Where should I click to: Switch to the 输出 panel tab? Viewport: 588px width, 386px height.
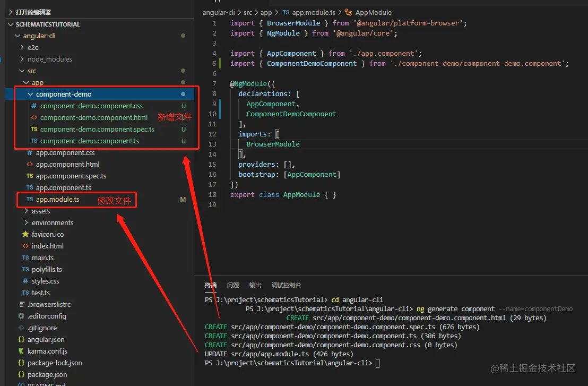tap(255, 285)
